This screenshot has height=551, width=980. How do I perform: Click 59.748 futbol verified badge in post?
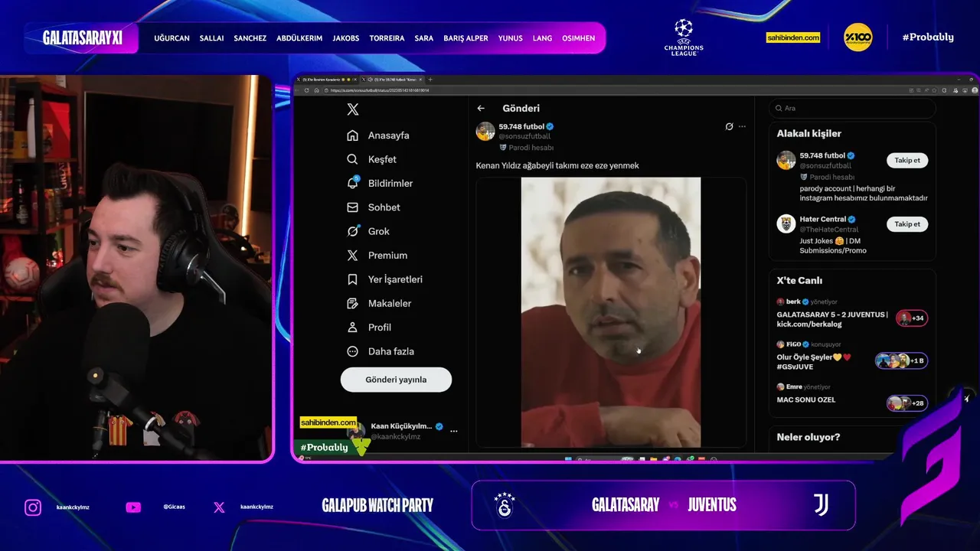tap(550, 126)
